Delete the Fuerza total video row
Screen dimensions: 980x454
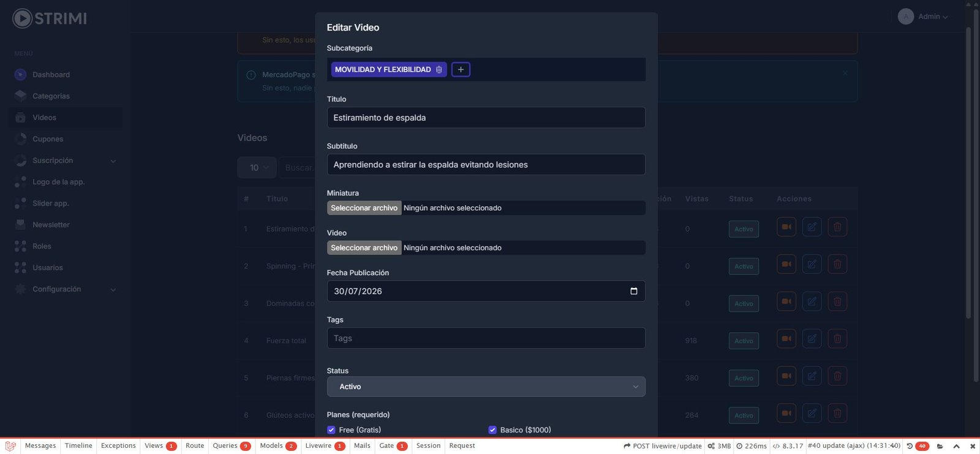pyautogui.click(x=837, y=339)
